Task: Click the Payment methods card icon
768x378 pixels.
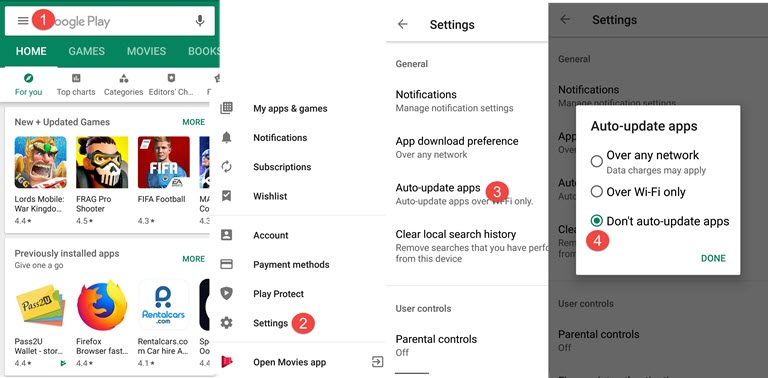Action: [x=226, y=264]
